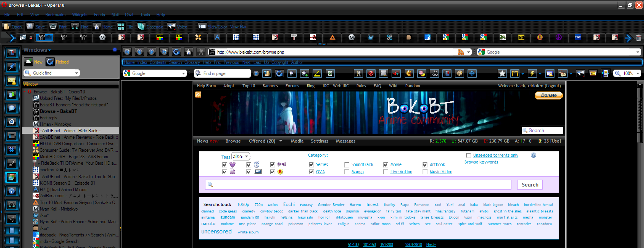
Task: Enable the Music Video checkbox
Action: point(425,172)
